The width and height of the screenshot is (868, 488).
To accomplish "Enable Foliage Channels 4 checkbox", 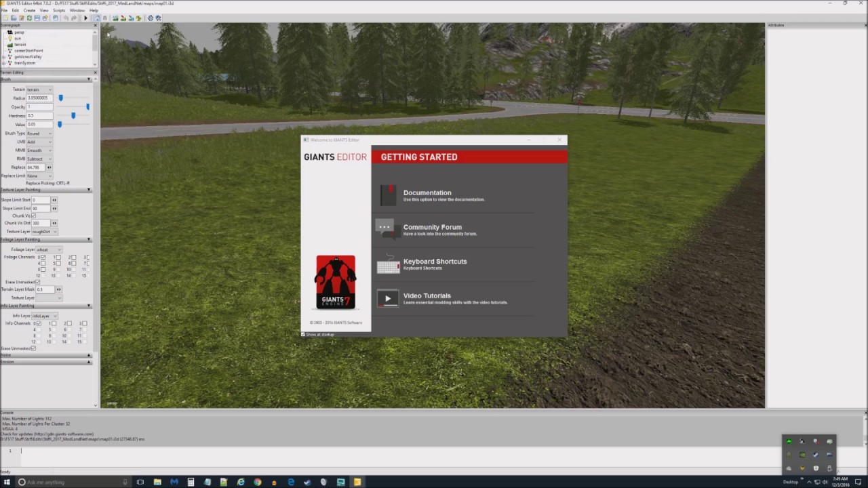I will pyautogui.click(x=43, y=264).
